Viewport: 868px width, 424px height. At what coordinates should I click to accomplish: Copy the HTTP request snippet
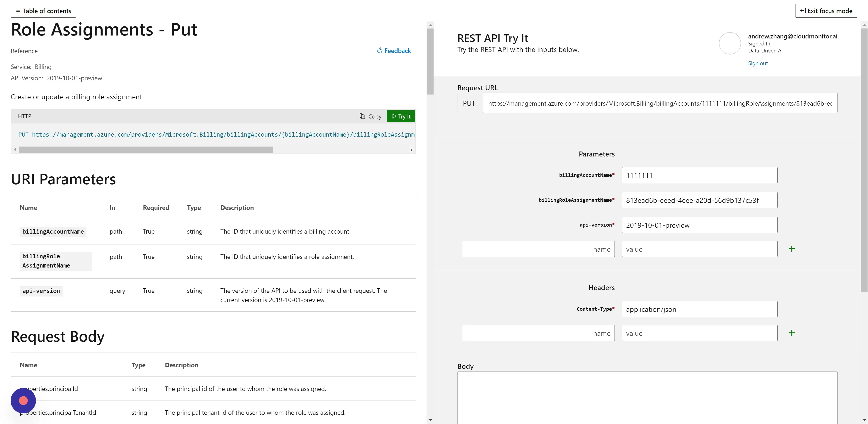click(x=370, y=116)
